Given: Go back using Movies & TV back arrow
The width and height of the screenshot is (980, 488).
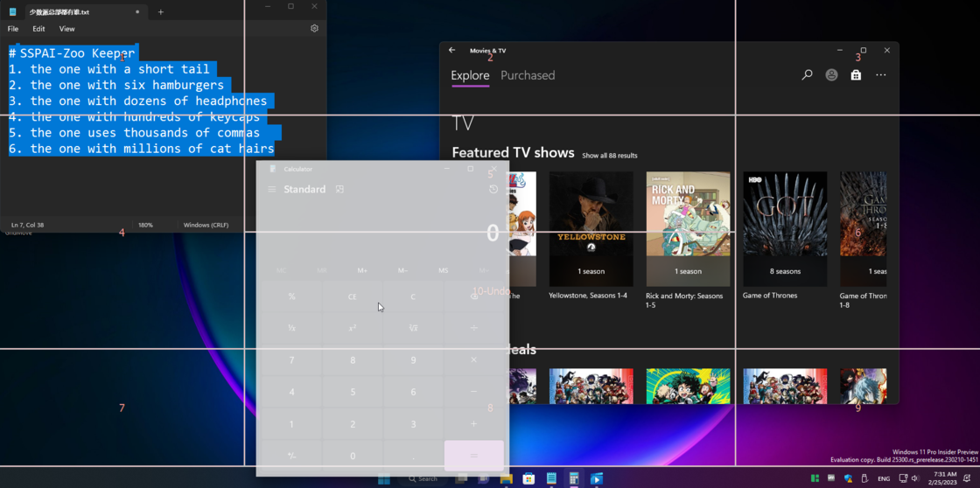Looking at the screenshot, I should [452, 51].
